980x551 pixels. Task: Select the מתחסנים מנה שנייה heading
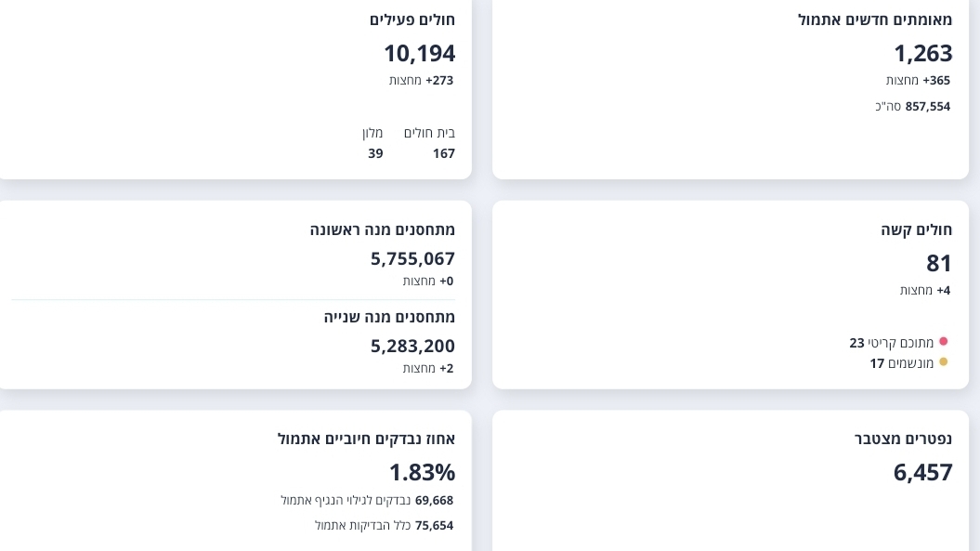pyautogui.click(x=389, y=317)
